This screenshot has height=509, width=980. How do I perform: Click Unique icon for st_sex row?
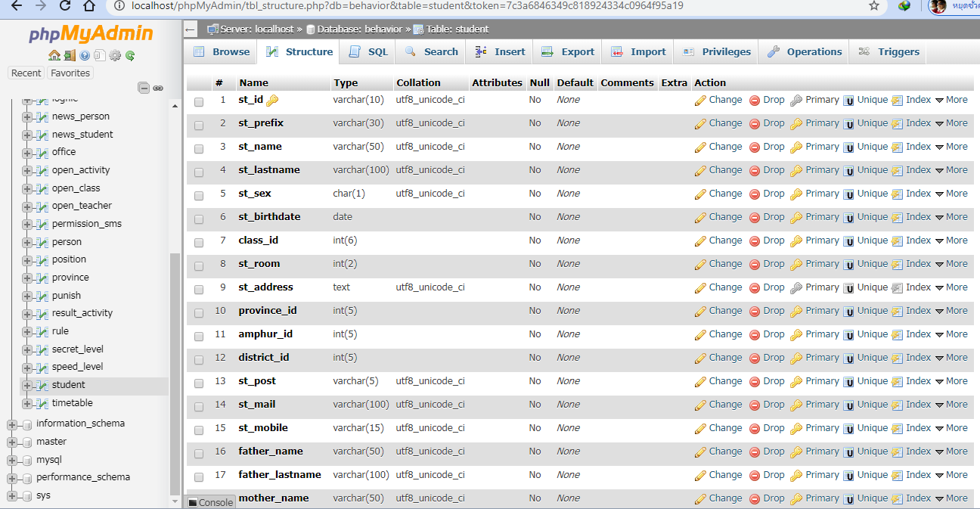click(x=848, y=194)
